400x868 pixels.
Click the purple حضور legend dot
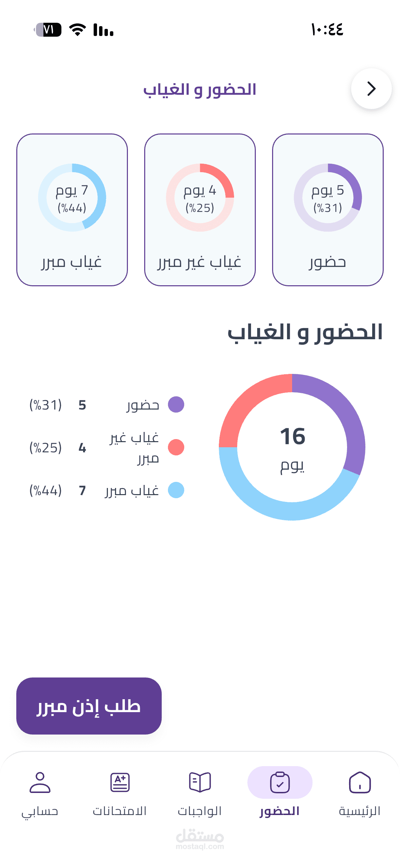[176, 404]
